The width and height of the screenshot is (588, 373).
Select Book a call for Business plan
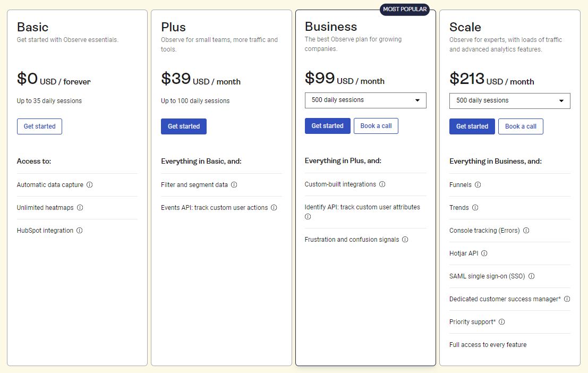376,126
